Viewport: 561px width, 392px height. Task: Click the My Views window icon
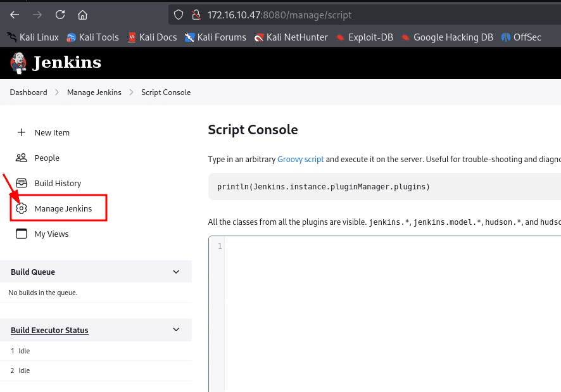pyautogui.click(x=22, y=234)
